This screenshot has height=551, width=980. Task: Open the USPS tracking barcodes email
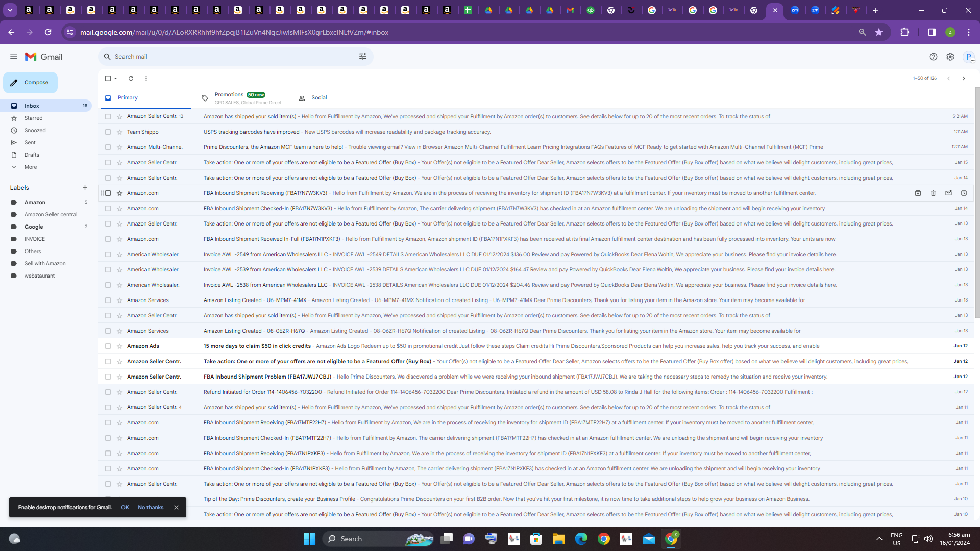point(536,132)
